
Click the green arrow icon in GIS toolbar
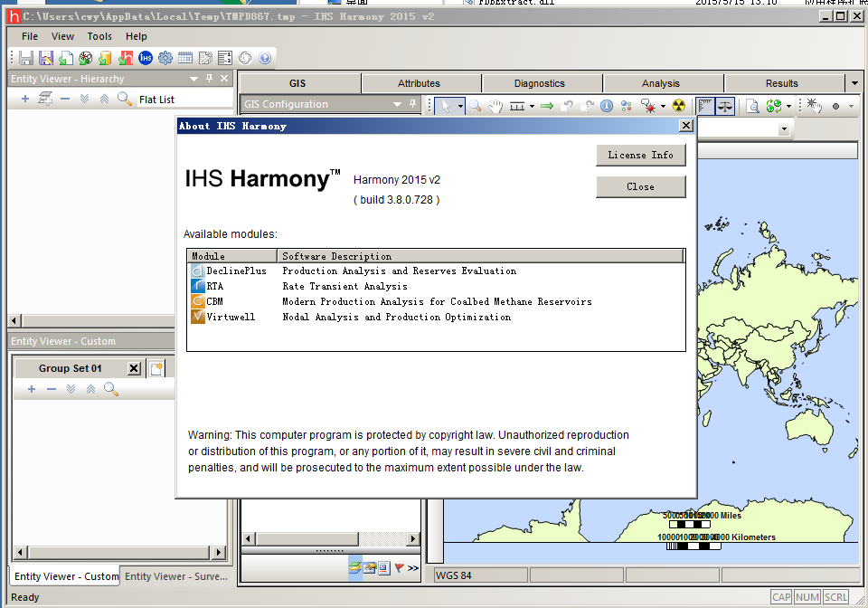[x=547, y=106]
